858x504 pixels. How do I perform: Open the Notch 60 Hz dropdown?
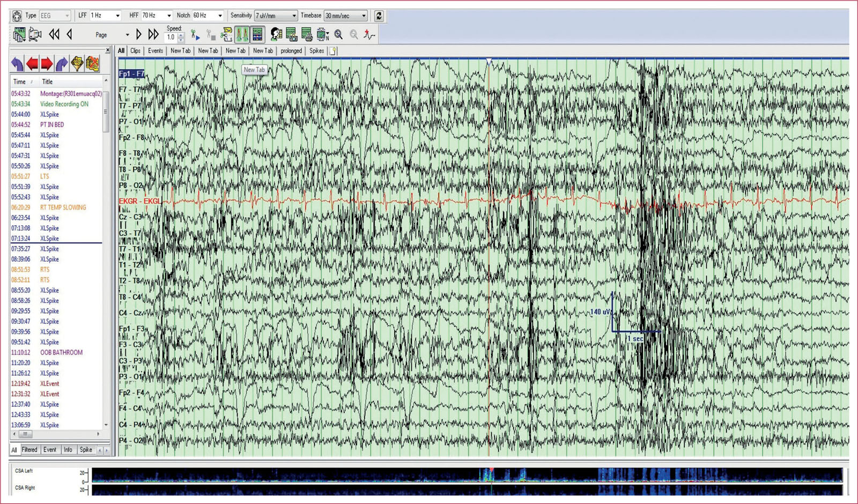click(208, 16)
